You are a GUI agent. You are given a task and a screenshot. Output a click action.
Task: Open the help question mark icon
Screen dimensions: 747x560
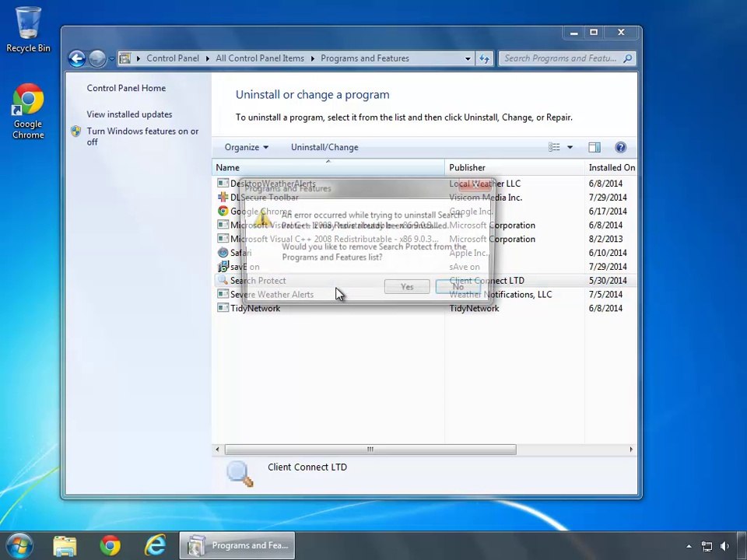[x=620, y=147]
